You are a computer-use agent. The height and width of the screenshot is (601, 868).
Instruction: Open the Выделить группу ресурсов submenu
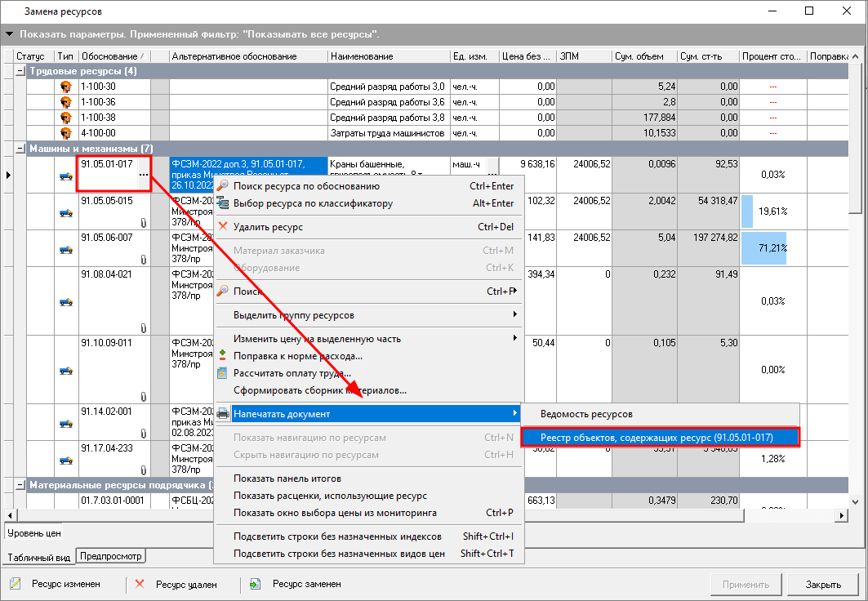[x=369, y=315]
